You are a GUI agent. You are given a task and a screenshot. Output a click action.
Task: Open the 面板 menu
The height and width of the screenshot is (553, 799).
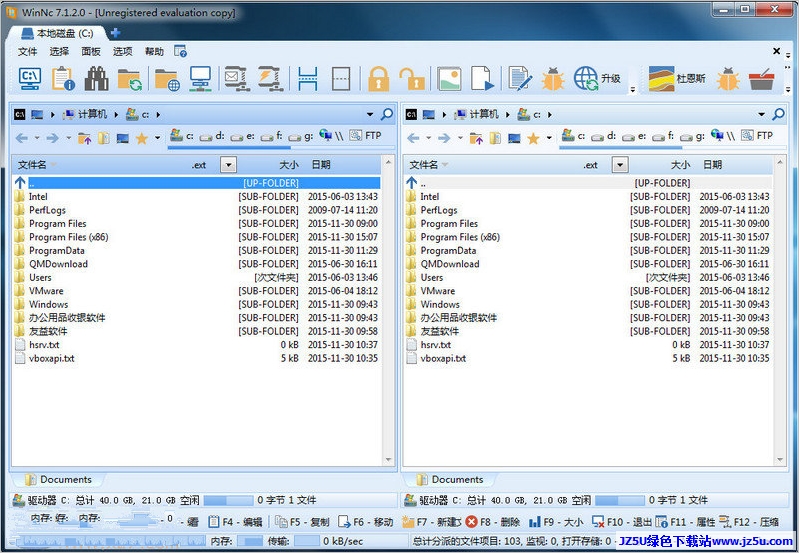(91, 51)
